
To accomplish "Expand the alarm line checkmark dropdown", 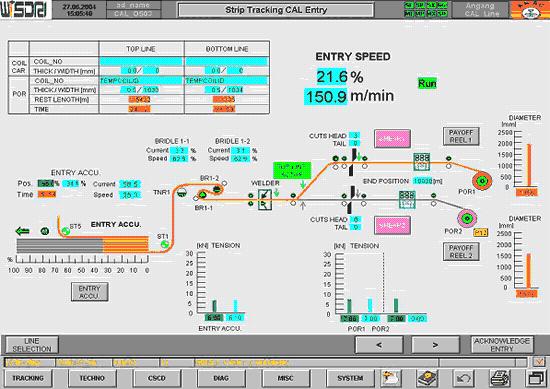I will click(x=539, y=362).
